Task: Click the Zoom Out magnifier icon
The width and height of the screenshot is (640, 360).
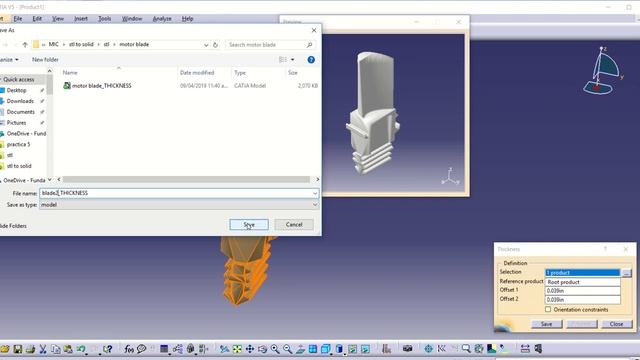Action: pos(288,349)
